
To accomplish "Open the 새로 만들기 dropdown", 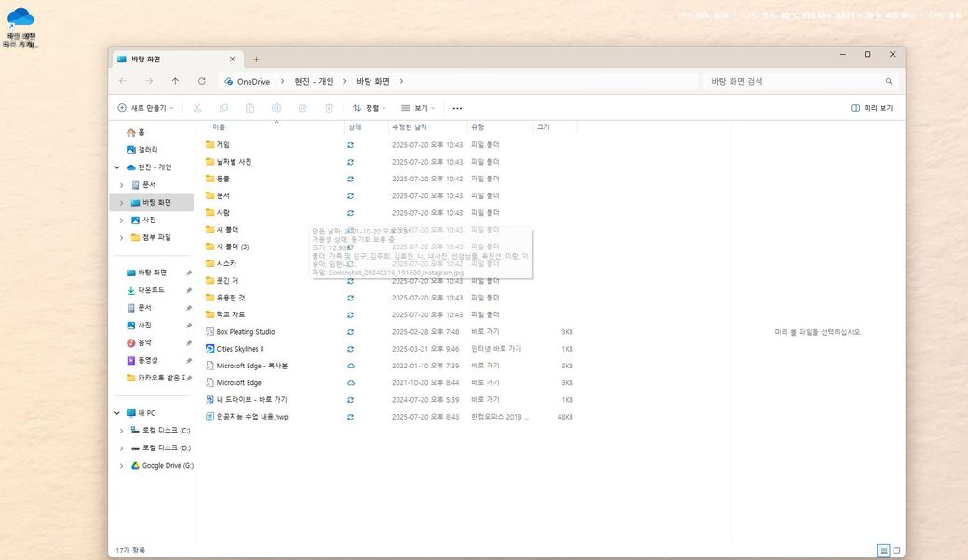I will pos(146,108).
